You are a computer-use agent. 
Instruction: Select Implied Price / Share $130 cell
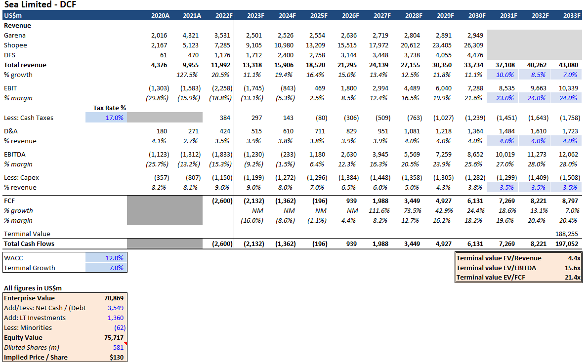click(117, 357)
